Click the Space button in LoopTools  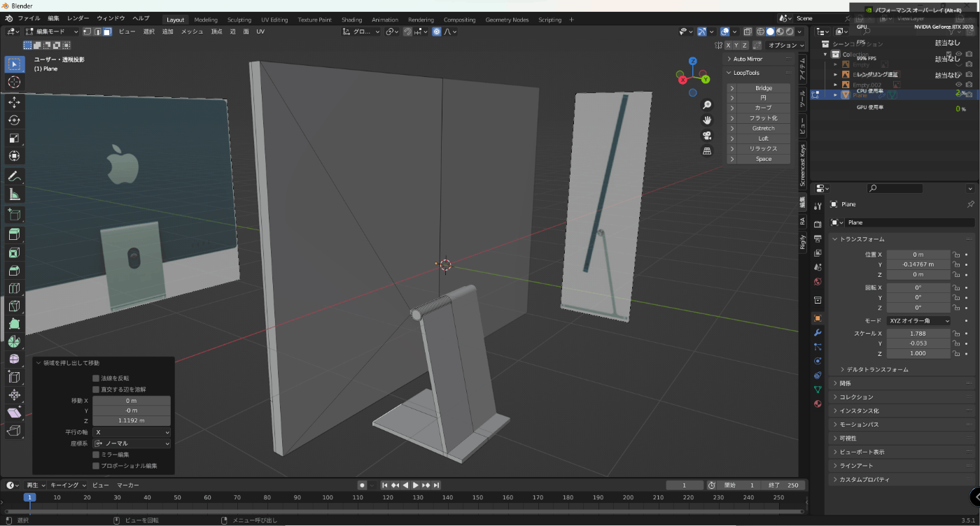(764, 159)
